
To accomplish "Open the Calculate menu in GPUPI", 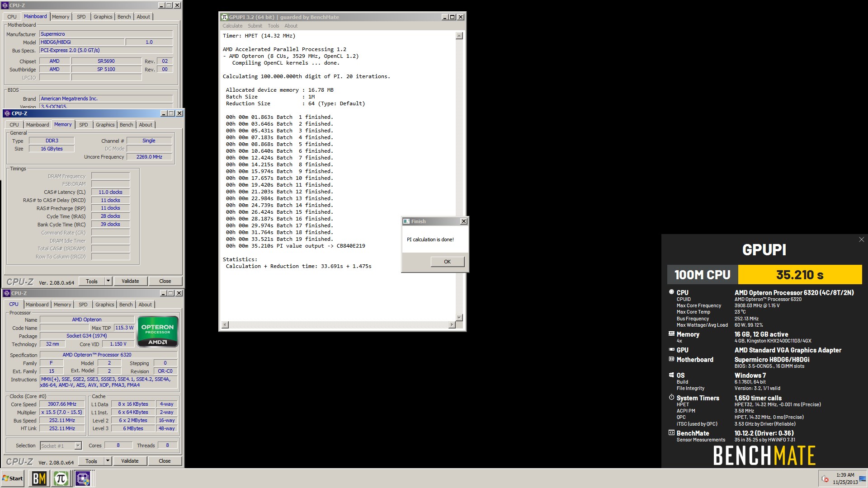I will click(232, 26).
